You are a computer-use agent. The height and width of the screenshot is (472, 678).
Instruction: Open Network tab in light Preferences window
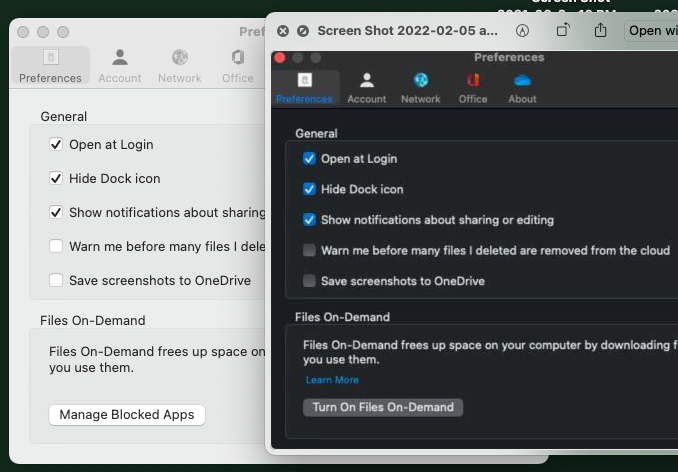tap(179, 65)
